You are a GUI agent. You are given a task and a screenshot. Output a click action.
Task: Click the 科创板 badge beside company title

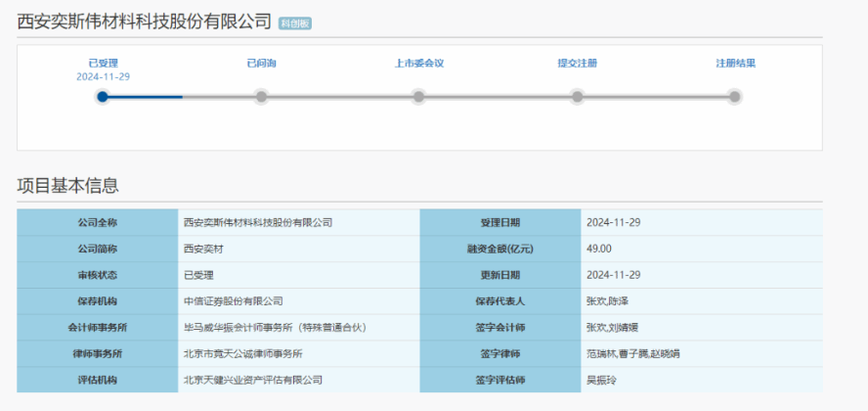point(295,23)
